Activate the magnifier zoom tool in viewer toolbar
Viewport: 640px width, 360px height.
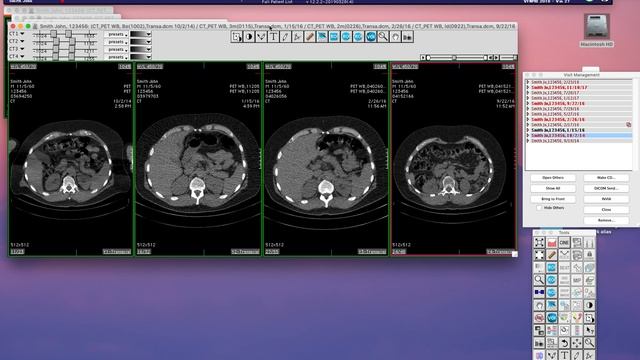383,37
